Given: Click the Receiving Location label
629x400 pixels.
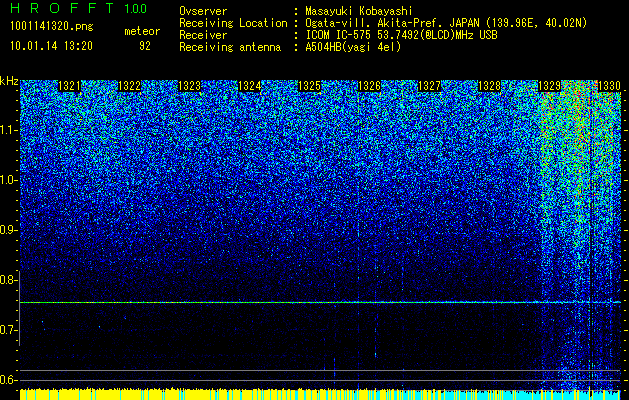Looking at the screenshot, I should coord(233,23).
